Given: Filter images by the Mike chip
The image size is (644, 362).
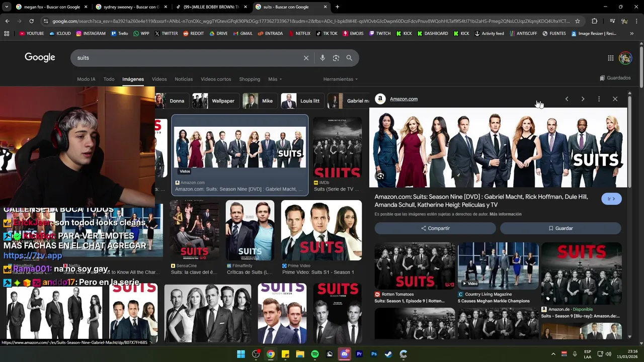Looking at the screenshot, I should (x=260, y=101).
